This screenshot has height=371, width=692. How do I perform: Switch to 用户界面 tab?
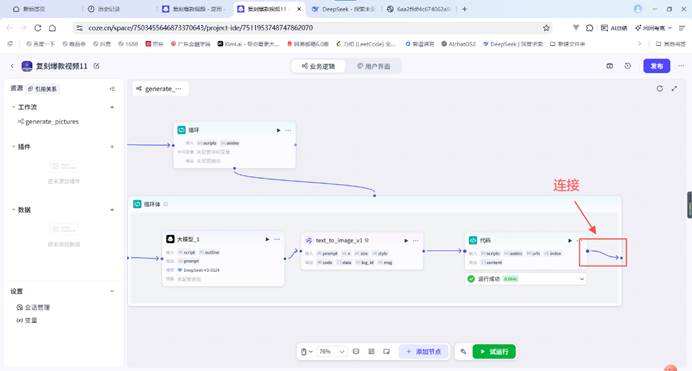pyautogui.click(x=373, y=66)
